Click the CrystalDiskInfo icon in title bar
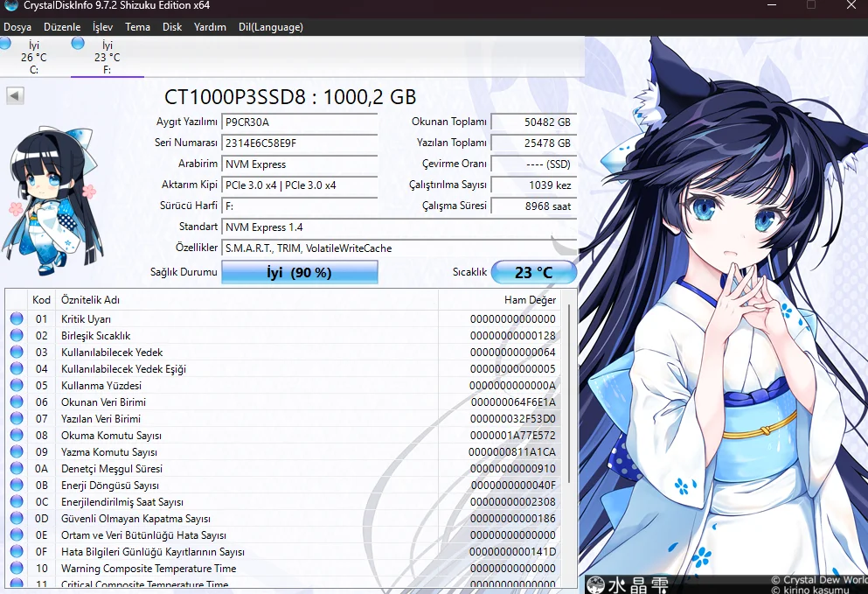868x594 pixels. pos(10,6)
